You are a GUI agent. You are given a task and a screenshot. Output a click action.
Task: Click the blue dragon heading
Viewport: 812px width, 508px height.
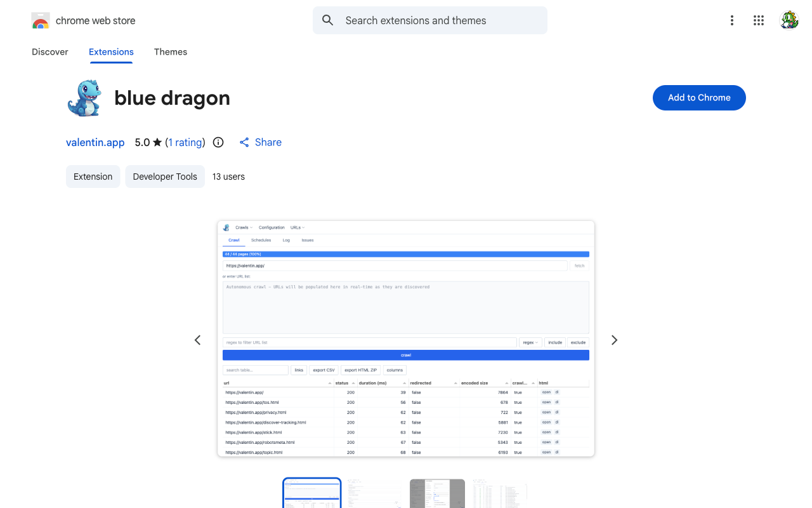172,98
